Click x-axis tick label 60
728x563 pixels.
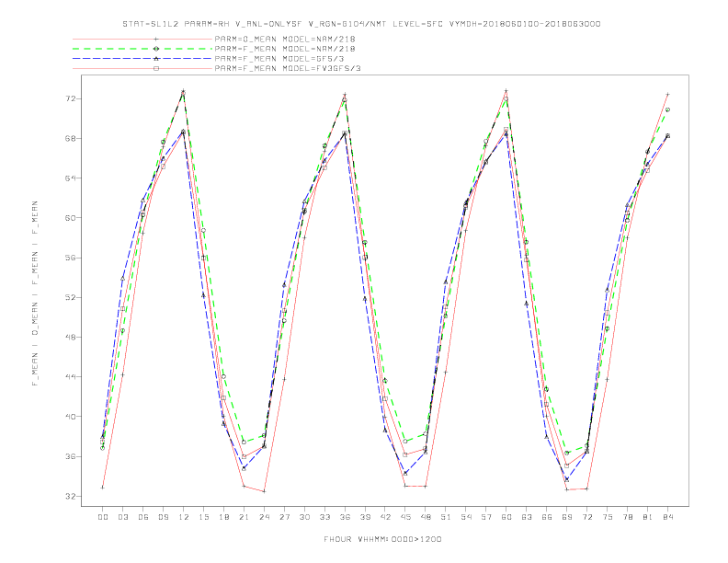[506, 517]
